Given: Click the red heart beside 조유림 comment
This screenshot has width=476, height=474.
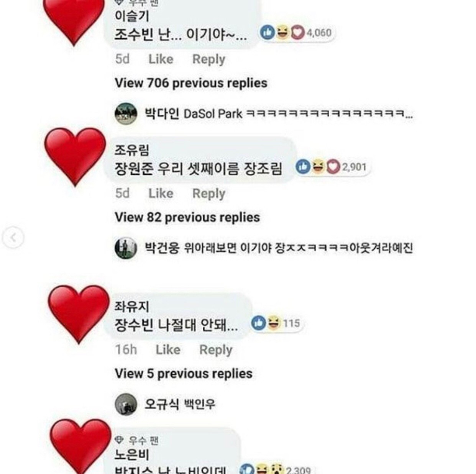Looking at the screenshot, I should 75,156.
